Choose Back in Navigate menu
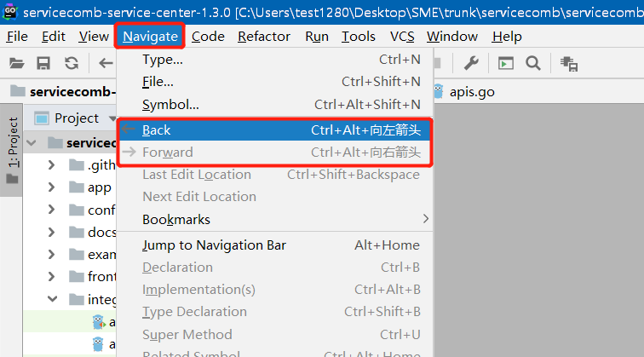 point(275,130)
